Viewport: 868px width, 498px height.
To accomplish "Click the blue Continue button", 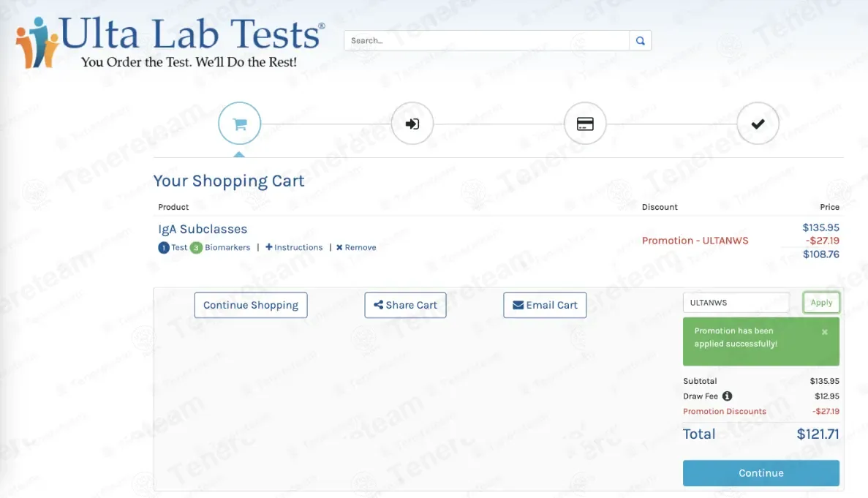I will [761, 473].
